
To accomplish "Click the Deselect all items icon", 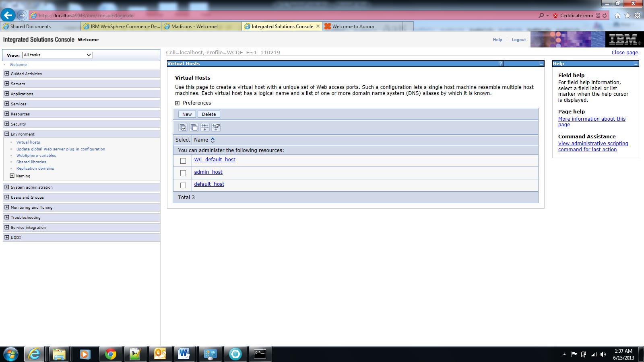I will coord(194,127).
